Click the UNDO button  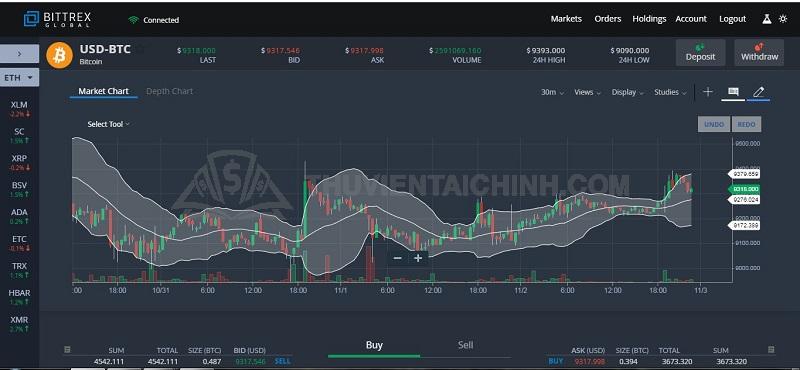(x=714, y=124)
